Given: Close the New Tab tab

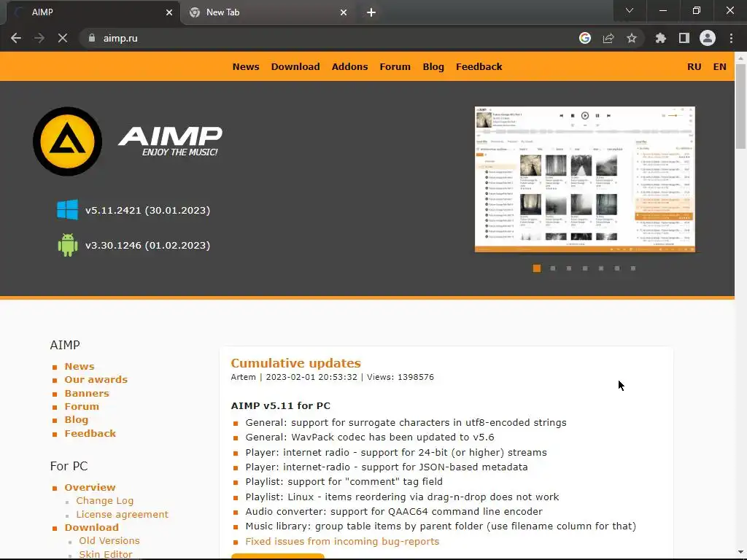Looking at the screenshot, I should pos(344,12).
